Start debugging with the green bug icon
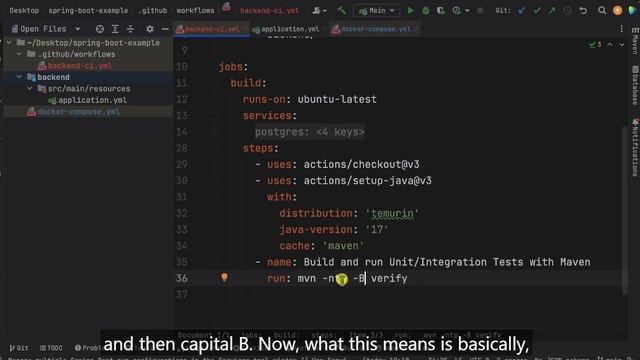This screenshot has height=360, width=640. click(x=426, y=11)
